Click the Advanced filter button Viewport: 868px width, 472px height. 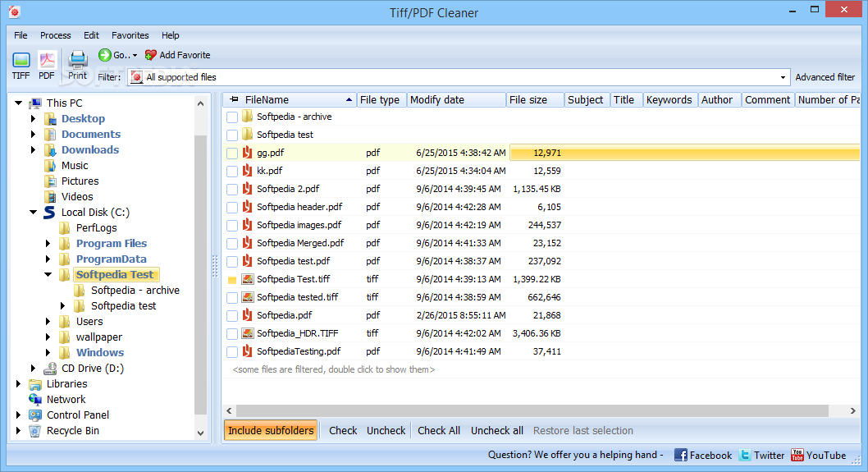pyautogui.click(x=825, y=77)
